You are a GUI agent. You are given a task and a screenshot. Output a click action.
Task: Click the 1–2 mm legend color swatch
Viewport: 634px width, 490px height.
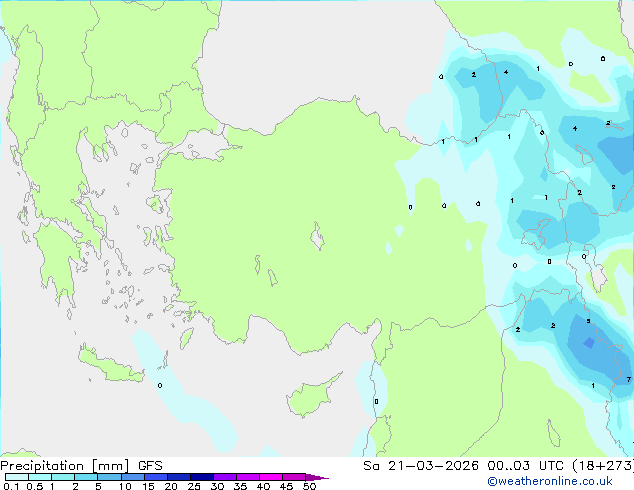(x=63, y=477)
